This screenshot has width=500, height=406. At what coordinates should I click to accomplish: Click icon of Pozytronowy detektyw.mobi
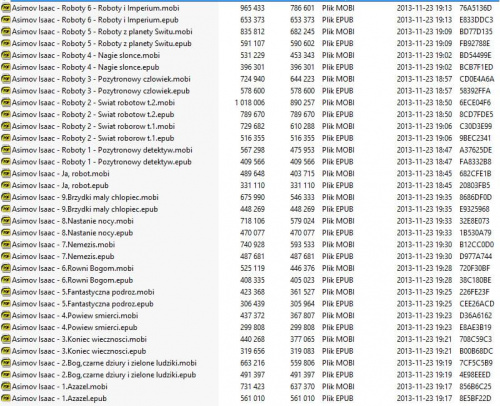(5, 150)
